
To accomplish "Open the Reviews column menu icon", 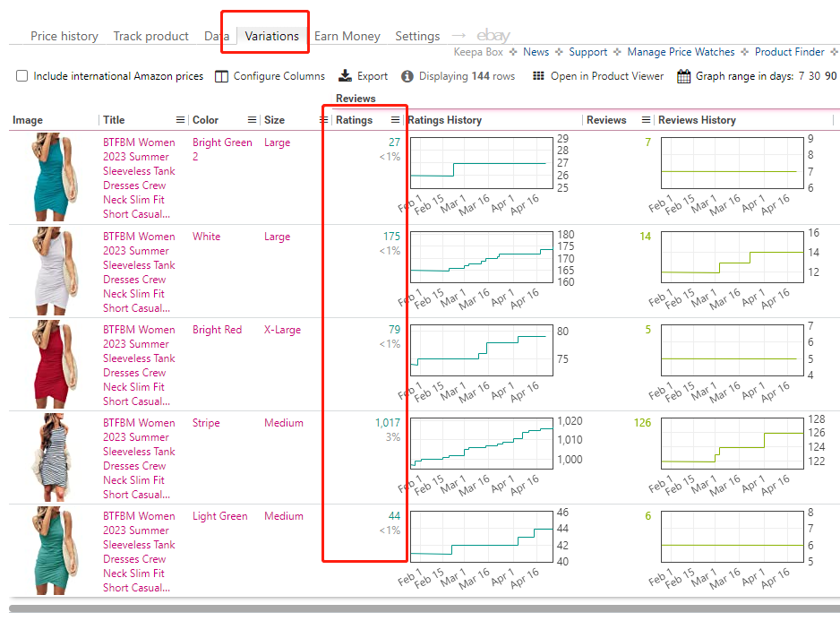I will (x=646, y=120).
